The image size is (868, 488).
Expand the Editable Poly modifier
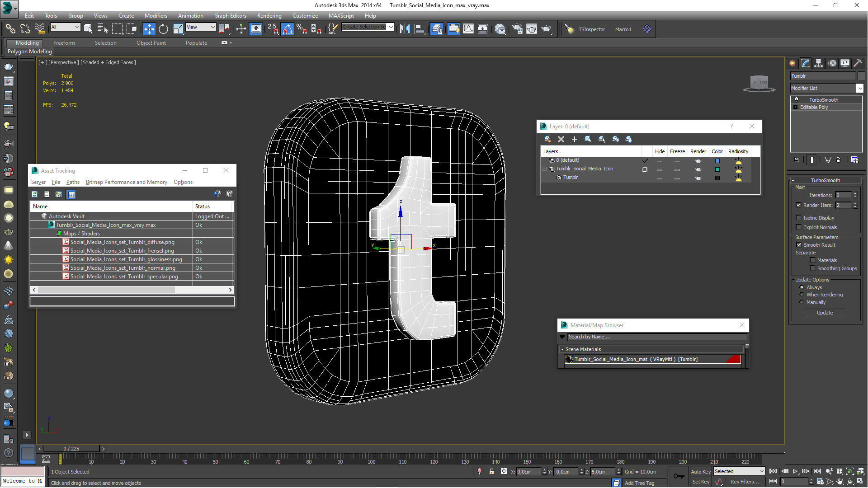pyautogui.click(x=796, y=107)
